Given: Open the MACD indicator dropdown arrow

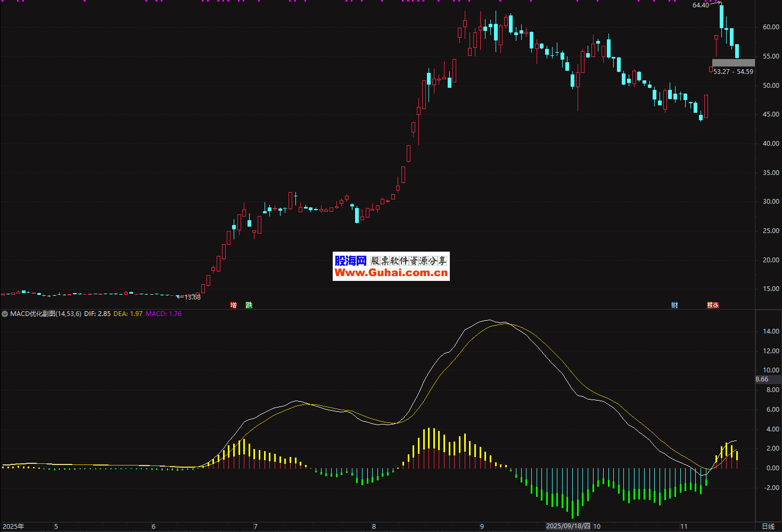Looking at the screenshot, I should point(5,314).
